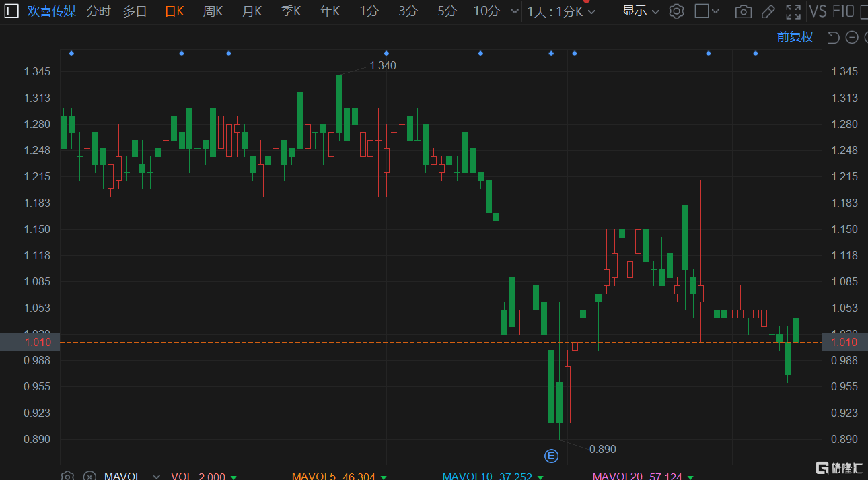Activate the pencil drawing tool

[x=768, y=11]
